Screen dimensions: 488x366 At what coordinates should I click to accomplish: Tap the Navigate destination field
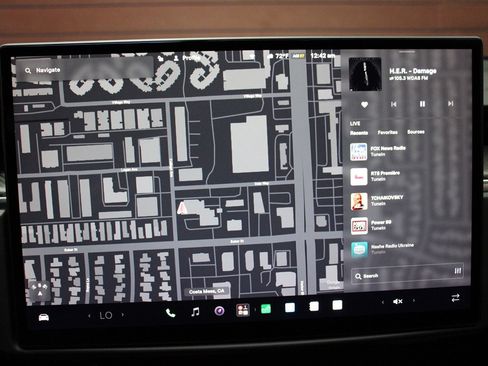click(x=85, y=69)
